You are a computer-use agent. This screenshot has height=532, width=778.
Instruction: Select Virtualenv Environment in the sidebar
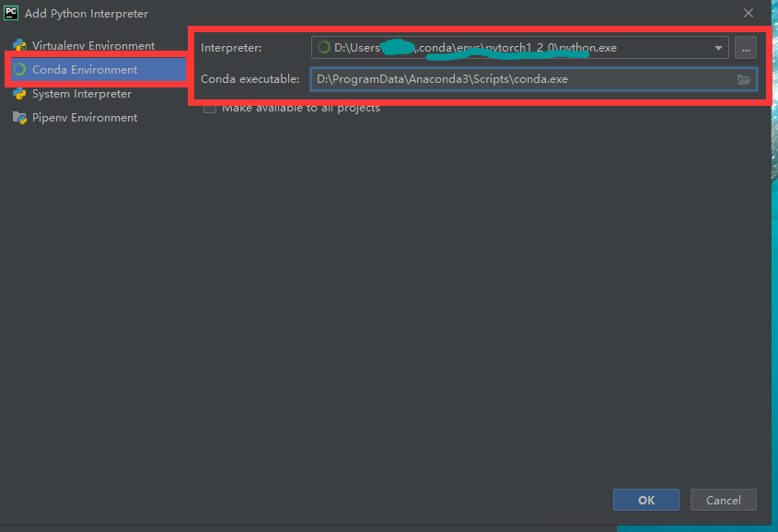click(x=93, y=46)
